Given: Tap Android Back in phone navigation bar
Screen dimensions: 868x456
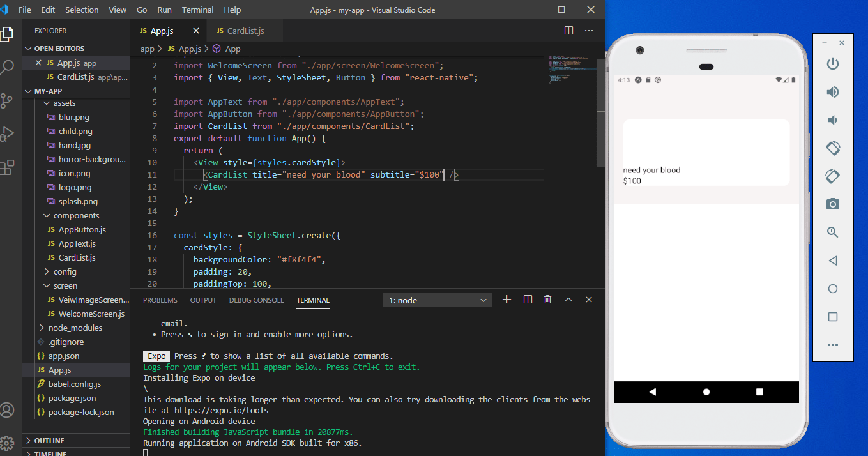Looking at the screenshot, I should [x=652, y=392].
